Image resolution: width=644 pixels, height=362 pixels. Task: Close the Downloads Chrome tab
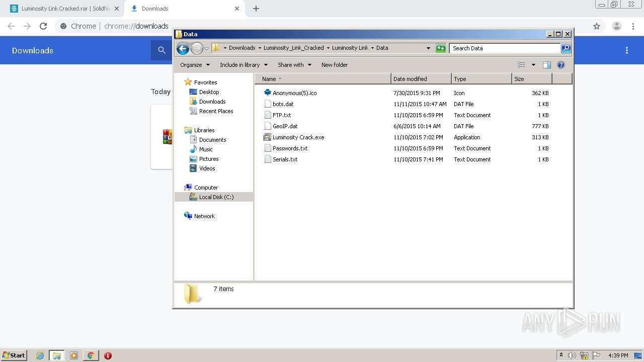[x=236, y=9]
